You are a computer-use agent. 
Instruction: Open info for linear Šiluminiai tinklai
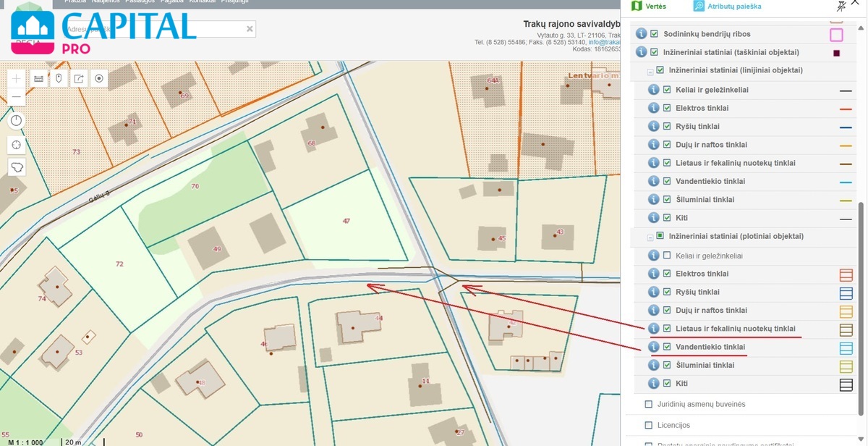(653, 200)
